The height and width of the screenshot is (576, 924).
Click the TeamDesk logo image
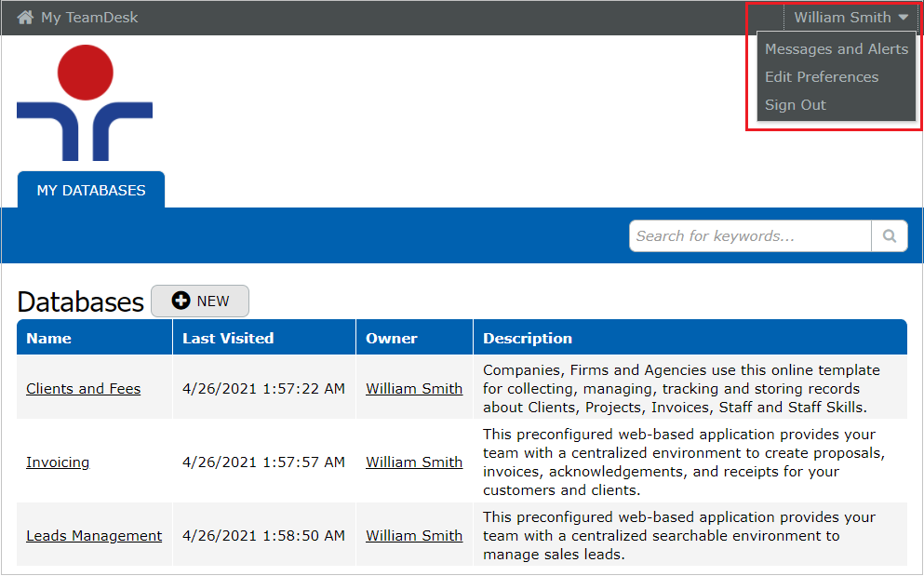tap(85, 103)
